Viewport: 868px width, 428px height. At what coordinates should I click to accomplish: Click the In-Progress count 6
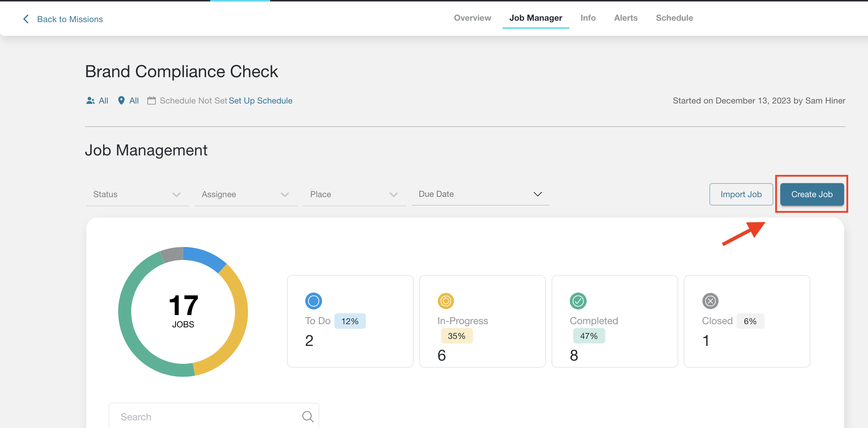click(442, 355)
